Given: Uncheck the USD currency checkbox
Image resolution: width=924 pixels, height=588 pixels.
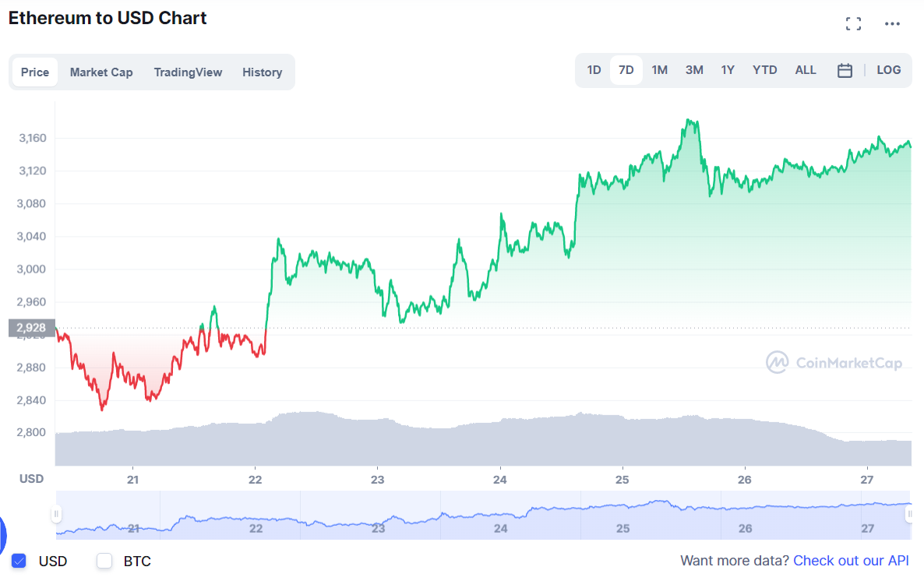Looking at the screenshot, I should tap(19, 561).
